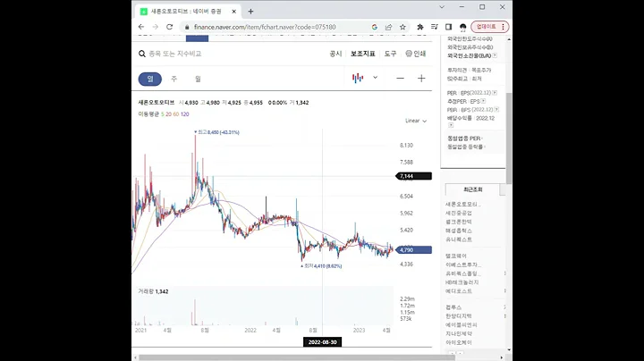Click the 120-day moving average value
Screen dimensions: 644x361
click(185, 114)
